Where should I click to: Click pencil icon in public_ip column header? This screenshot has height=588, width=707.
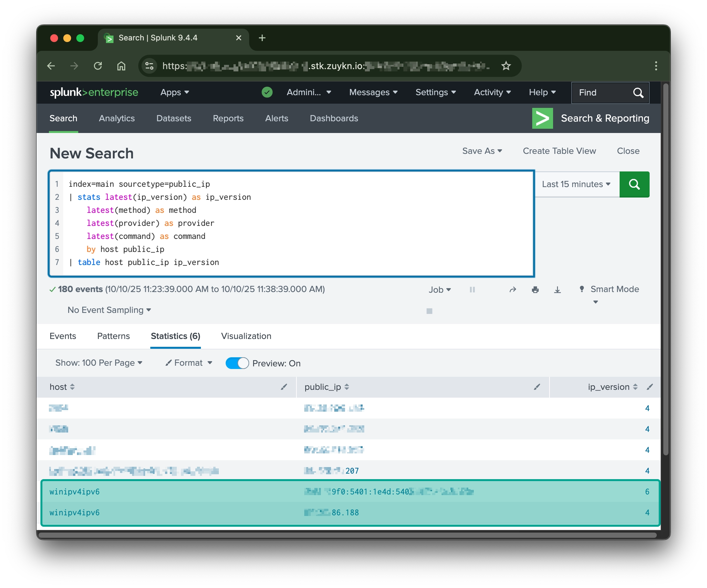(x=537, y=387)
